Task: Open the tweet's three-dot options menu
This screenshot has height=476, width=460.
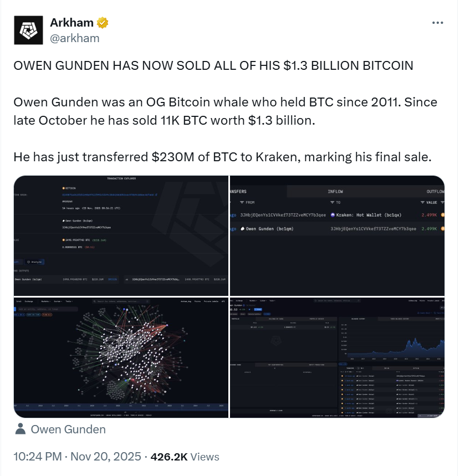Action: [438, 22]
